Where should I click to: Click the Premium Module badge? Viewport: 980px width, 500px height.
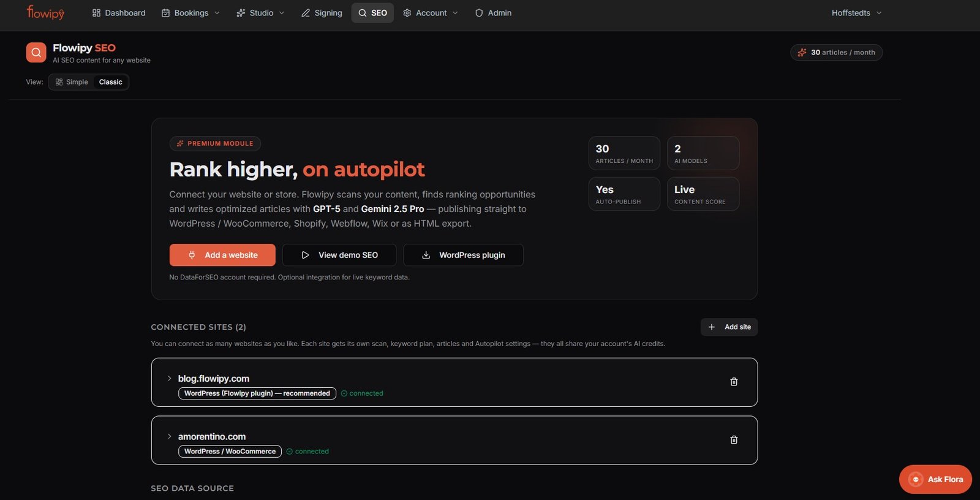(215, 143)
